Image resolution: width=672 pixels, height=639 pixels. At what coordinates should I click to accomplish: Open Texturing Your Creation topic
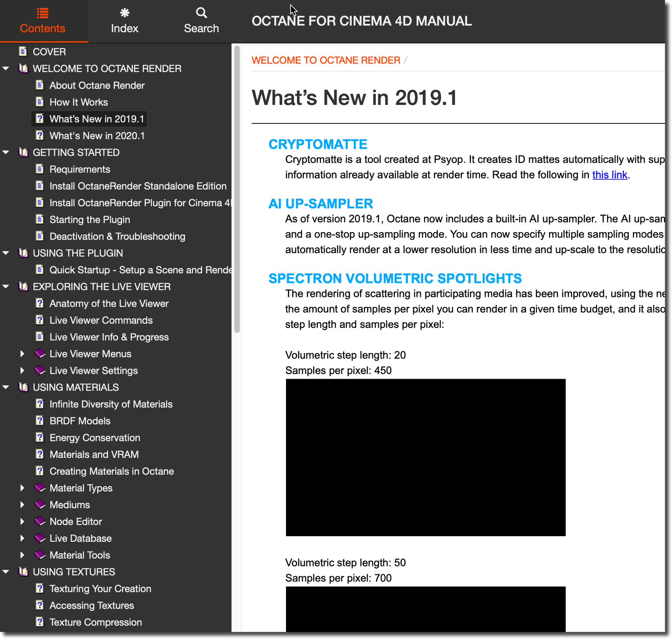tap(100, 589)
